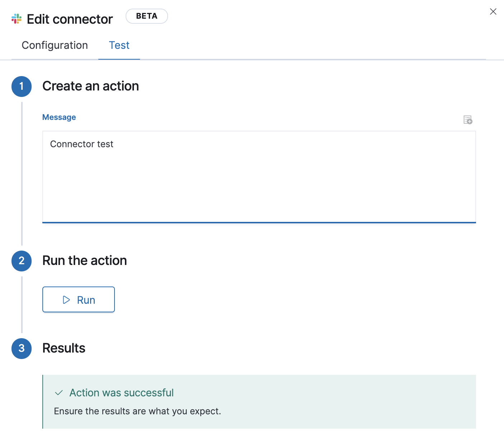This screenshot has height=438, width=504.
Task: Click the step 1 number circle
Action: pos(22,87)
